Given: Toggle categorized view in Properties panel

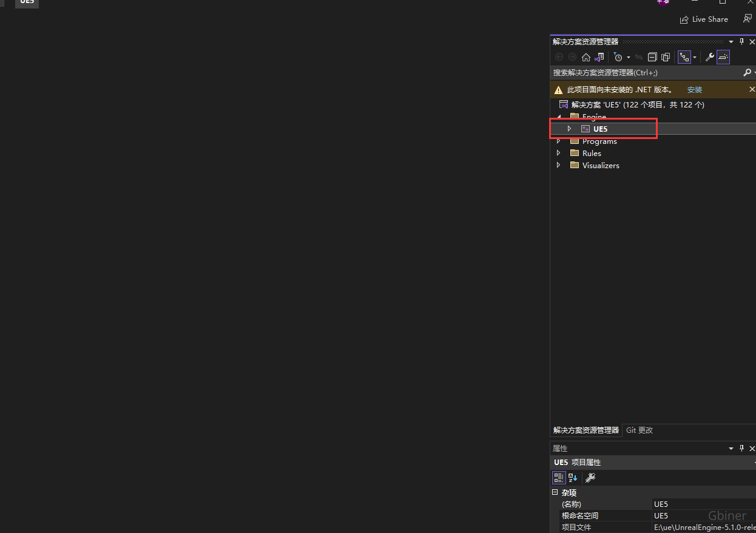Looking at the screenshot, I should [559, 478].
